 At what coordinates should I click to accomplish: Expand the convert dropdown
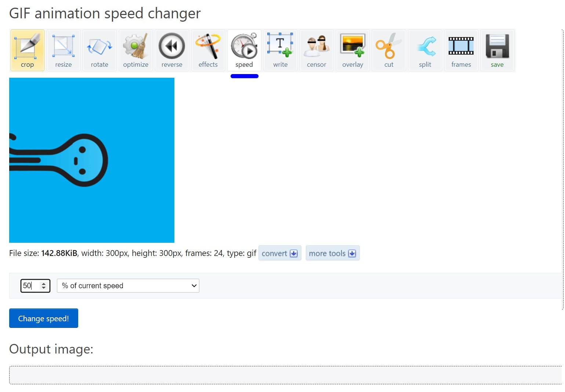(280, 253)
